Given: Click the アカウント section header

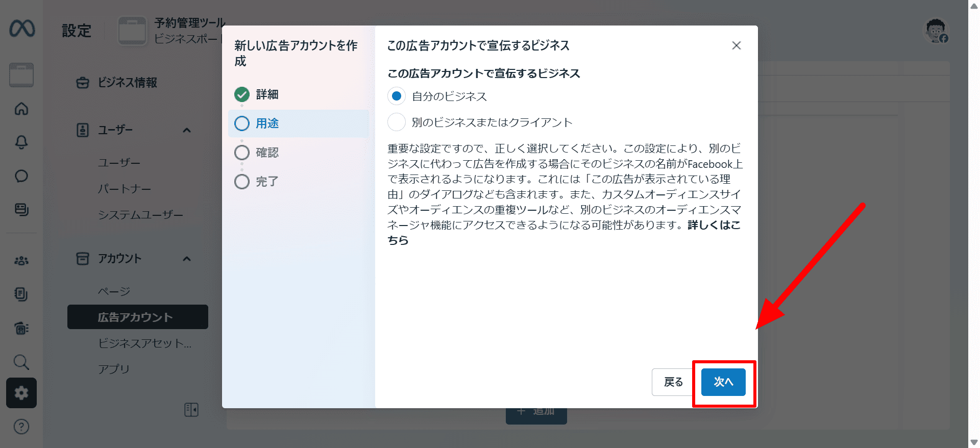Looking at the screenshot, I should [x=135, y=259].
